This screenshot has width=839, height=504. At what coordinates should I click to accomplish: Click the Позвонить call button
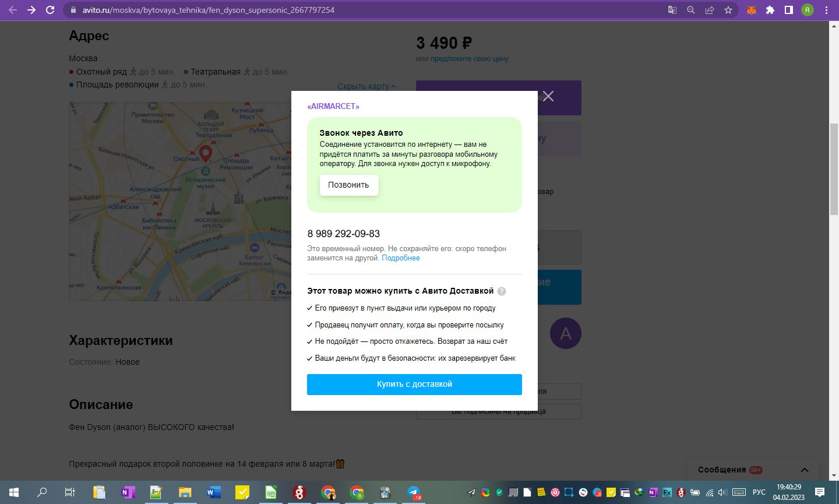[348, 185]
